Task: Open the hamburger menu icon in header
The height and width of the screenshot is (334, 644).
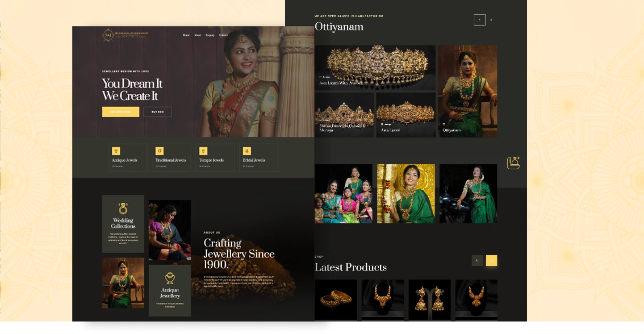Action: (281, 35)
